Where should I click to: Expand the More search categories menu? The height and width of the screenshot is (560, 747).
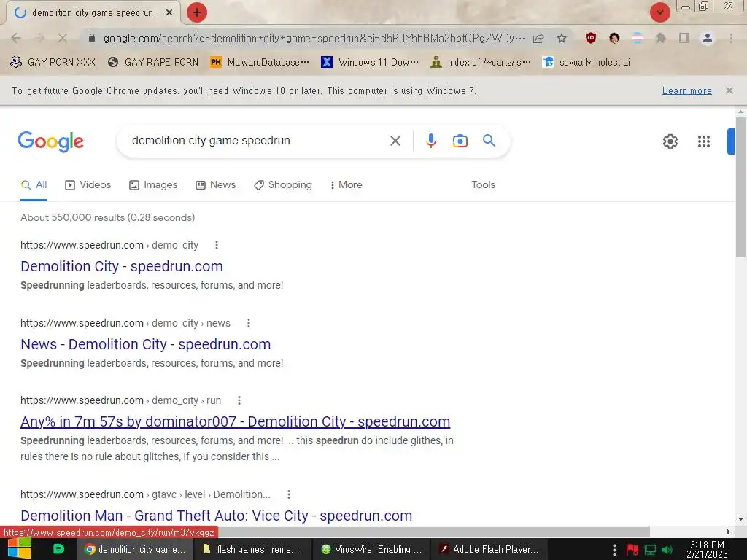[x=347, y=184]
